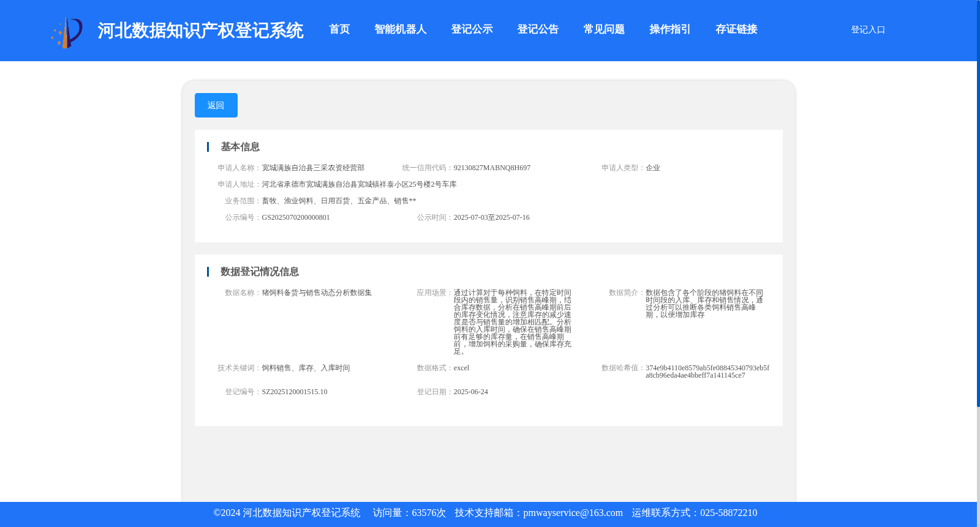Select applicant type value 企业
The width and height of the screenshot is (980, 527).
653,168
